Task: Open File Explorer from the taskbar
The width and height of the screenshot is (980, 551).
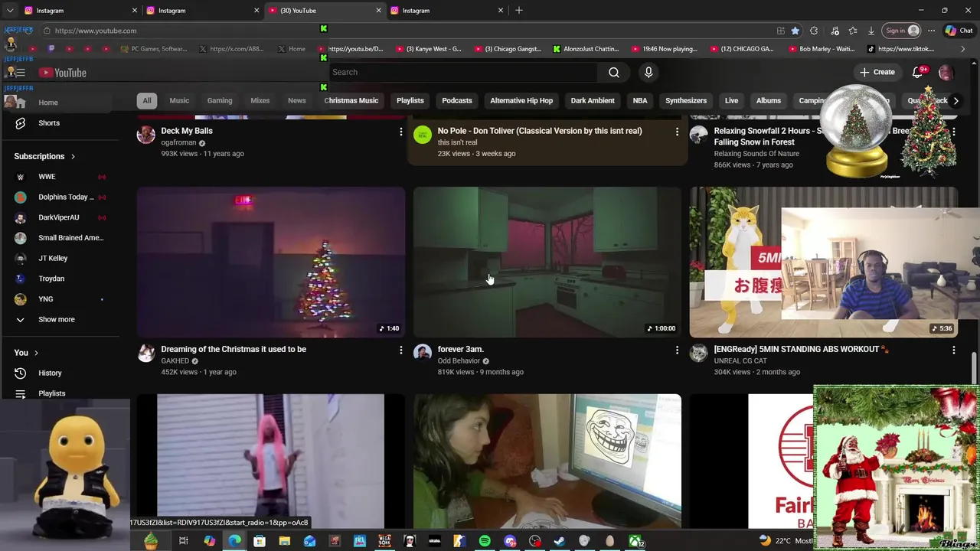Action: (x=285, y=541)
